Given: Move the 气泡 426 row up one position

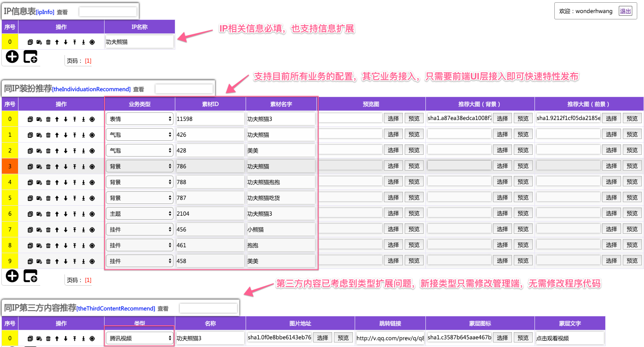Looking at the screenshot, I should tap(57, 134).
